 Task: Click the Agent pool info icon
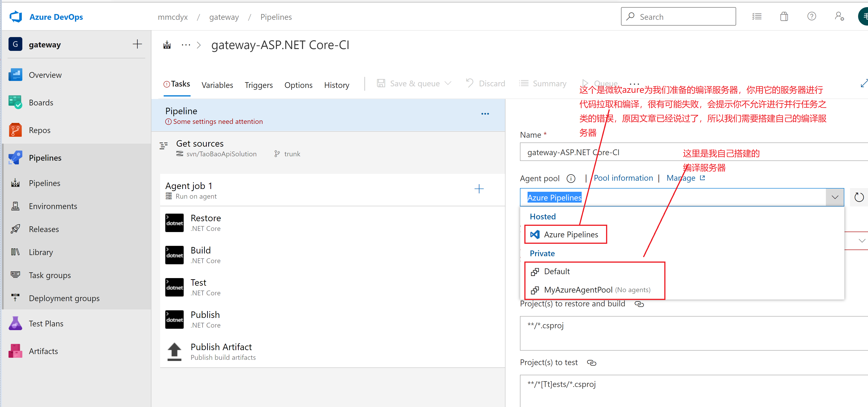pyautogui.click(x=571, y=178)
